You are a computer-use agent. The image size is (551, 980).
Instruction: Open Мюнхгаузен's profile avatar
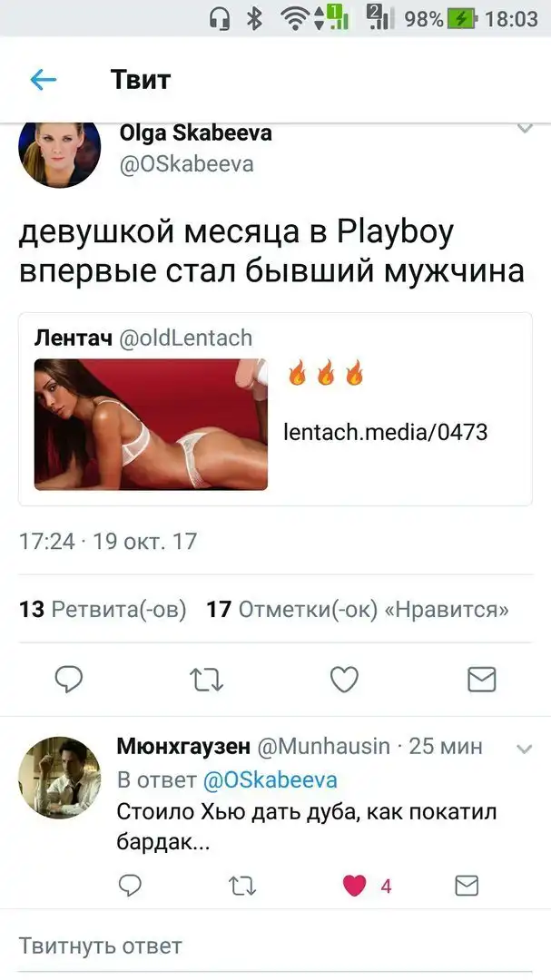(x=59, y=778)
